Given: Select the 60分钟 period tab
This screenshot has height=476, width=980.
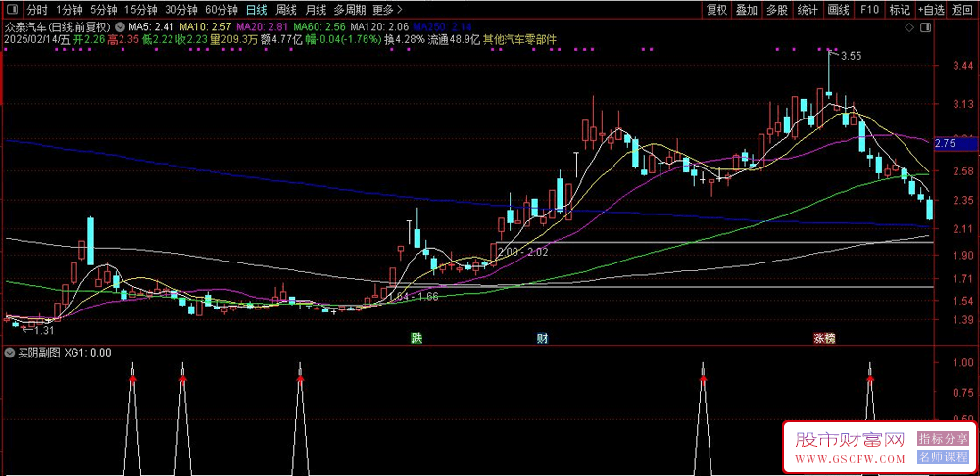Looking at the screenshot, I should point(221,10).
